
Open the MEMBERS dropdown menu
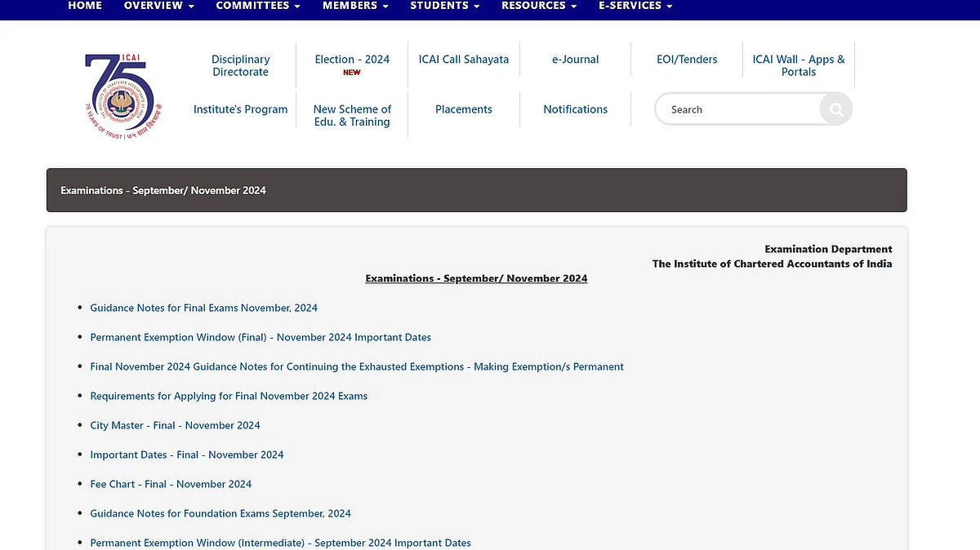(x=355, y=6)
